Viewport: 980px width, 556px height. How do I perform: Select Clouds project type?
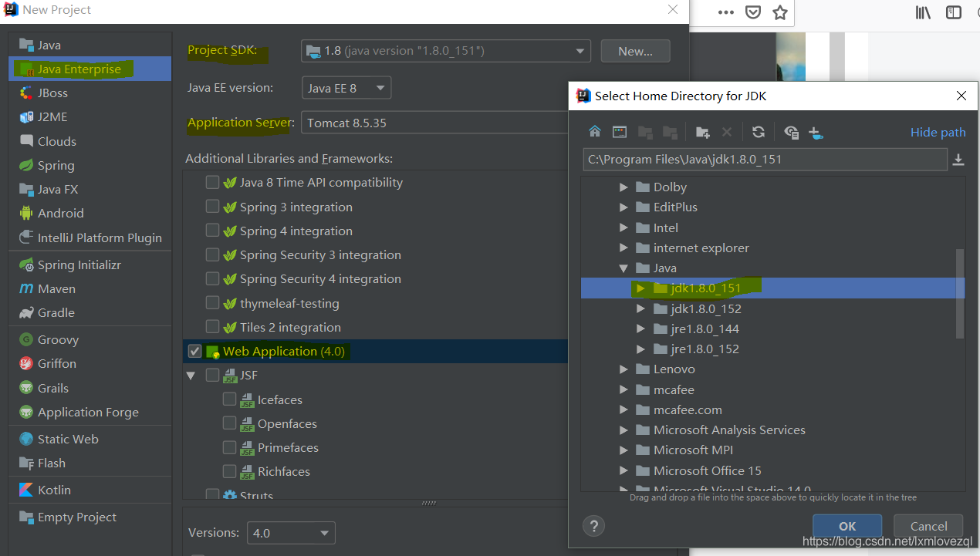[90, 141]
